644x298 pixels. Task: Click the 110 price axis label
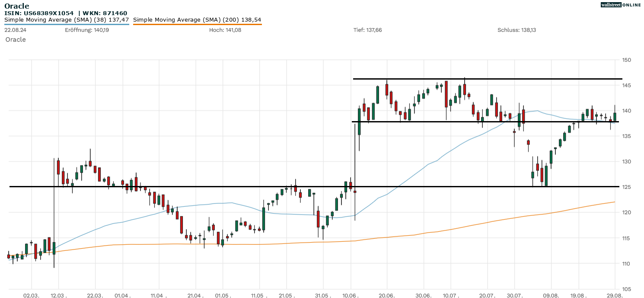(x=626, y=263)
